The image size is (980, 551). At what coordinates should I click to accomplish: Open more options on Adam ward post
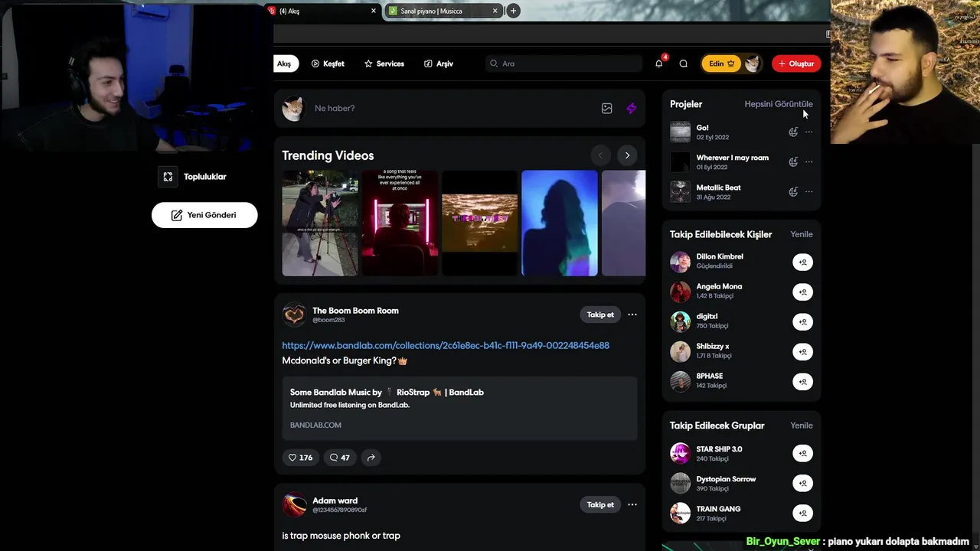click(x=632, y=504)
